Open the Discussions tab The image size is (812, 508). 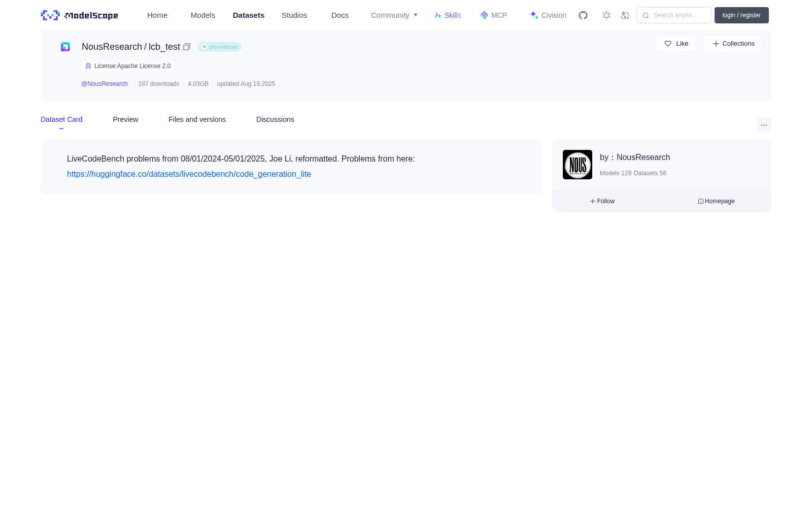pyautogui.click(x=275, y=119)
